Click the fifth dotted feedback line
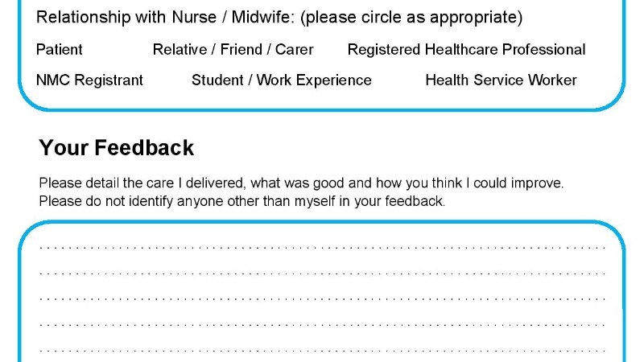This screenshot has width=644, height=362. point(323,351)
